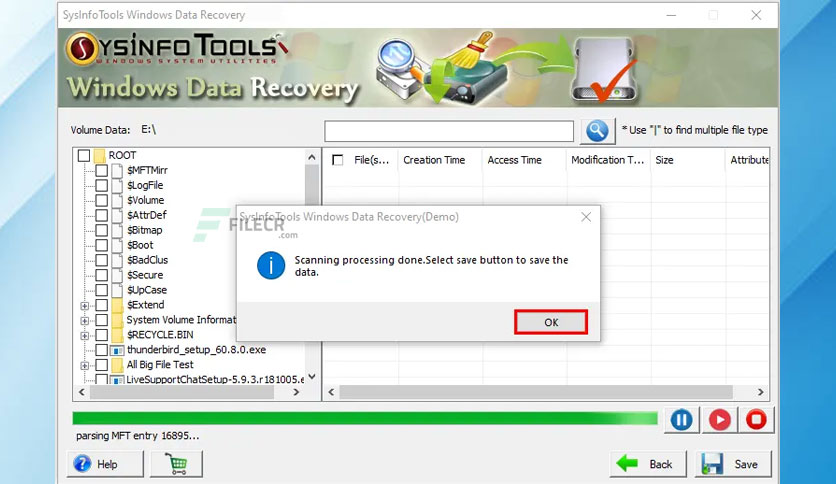The width and height of the screenshot is (836, 484).
Task: Check the $Bitmap checkbox
Action: coord(101,230)
